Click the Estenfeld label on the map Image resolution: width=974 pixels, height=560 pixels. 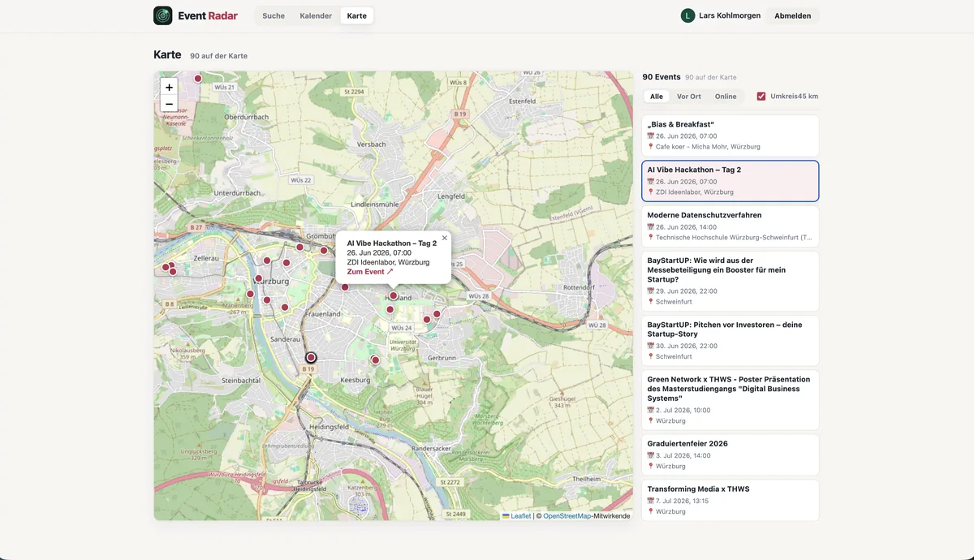(523, 101)
